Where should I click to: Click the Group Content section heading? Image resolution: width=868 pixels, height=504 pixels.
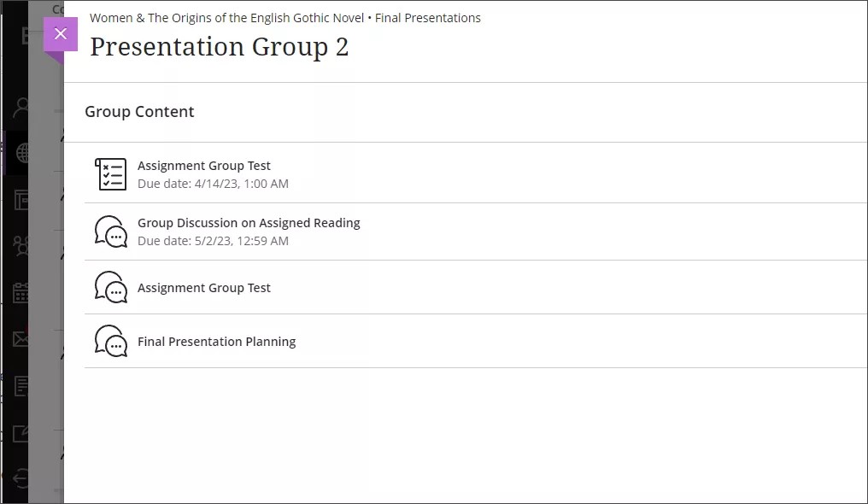(139, 112)
